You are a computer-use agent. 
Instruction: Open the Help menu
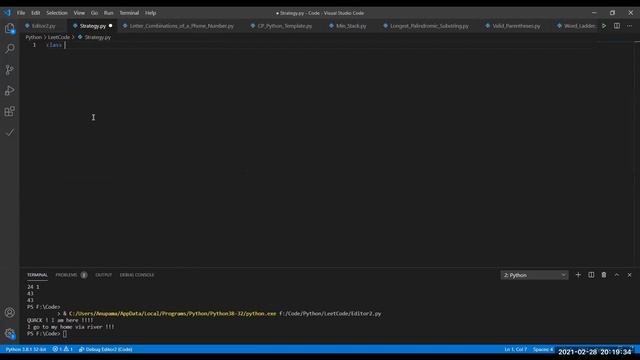coord(150,13)
